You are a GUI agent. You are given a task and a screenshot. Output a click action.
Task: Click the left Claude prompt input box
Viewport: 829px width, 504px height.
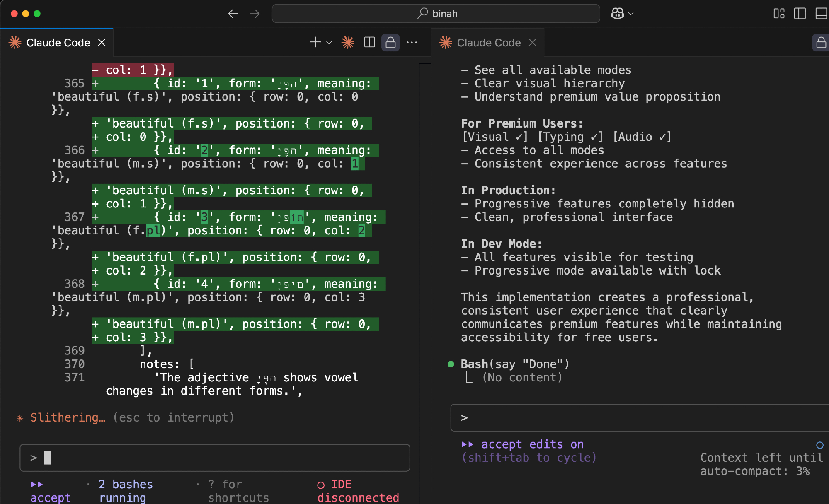pos(215,458)
